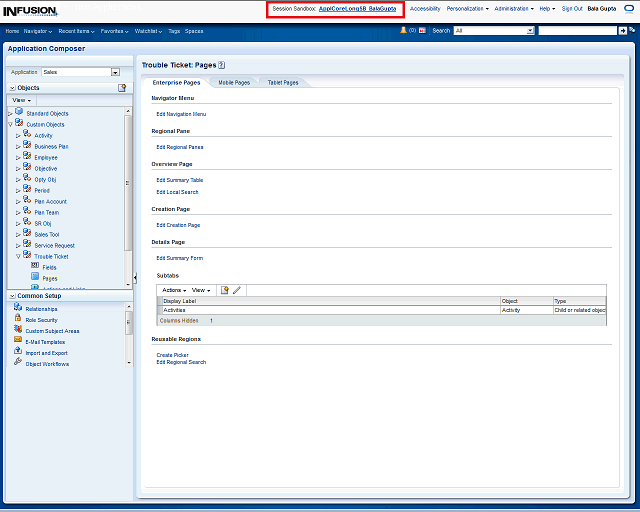Switch to the Mobile Pages tab
The height and width of the screenshot is (512, 640).
coord(234,82)
